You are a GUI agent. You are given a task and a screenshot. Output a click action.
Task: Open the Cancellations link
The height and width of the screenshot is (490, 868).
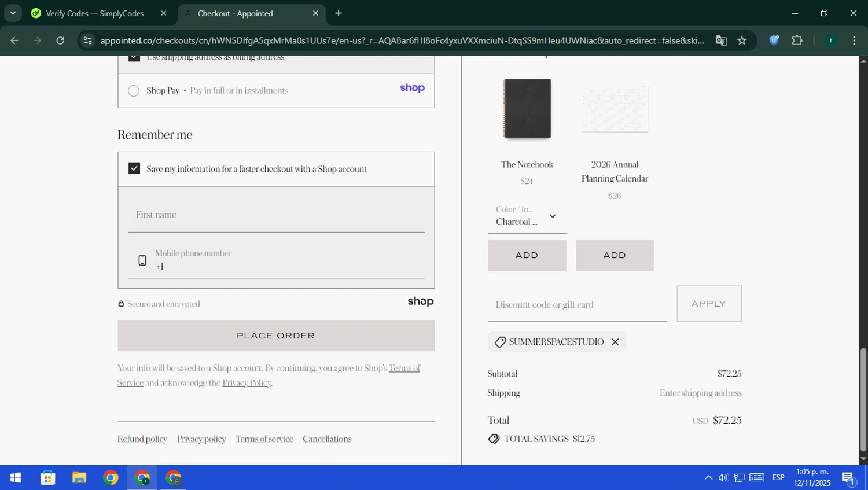(x=327, y=439)
